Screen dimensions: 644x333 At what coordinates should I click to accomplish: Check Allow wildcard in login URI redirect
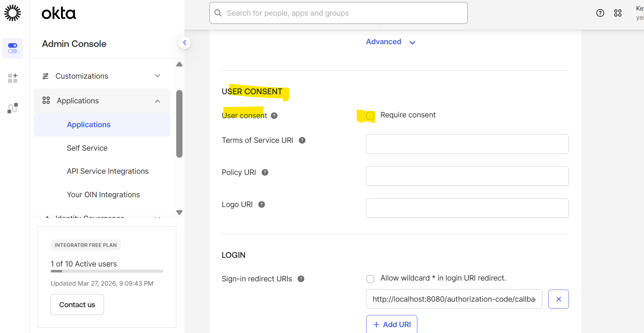click(370, 279)
